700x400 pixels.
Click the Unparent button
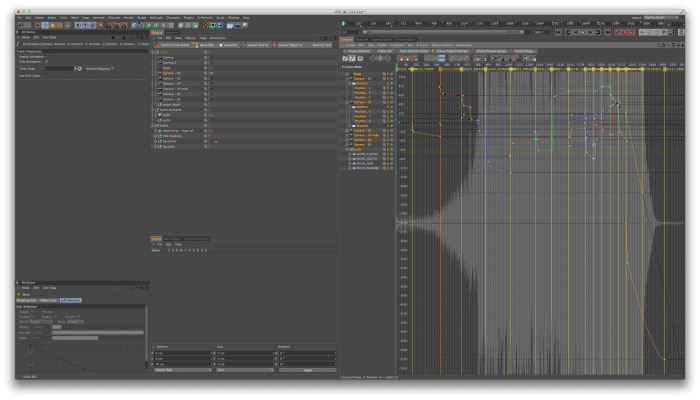[x=228, y=45]
